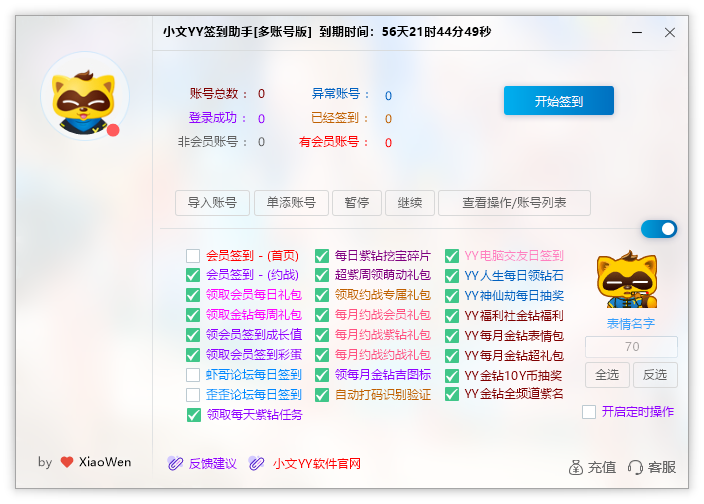Click the raccoon avatar in the sidebar
This screenshot has width=704, height=504.
pyautogui.click(x=84, y=96)
